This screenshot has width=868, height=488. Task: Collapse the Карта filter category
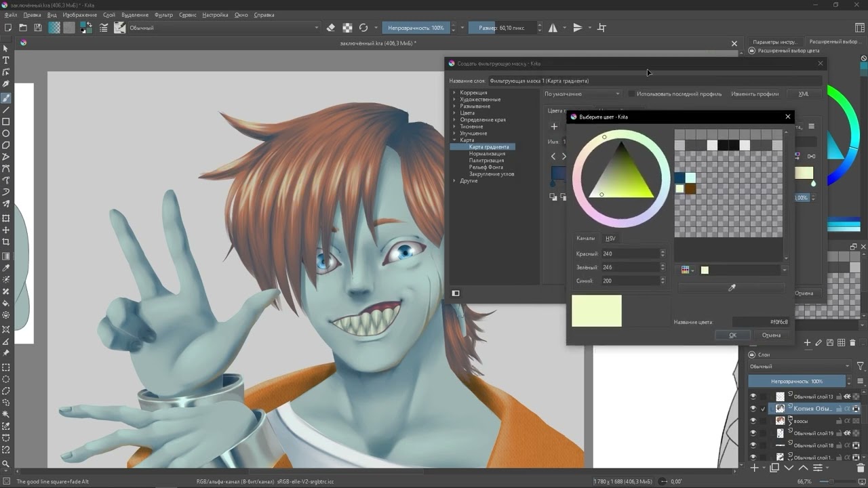pyautogui.click(x=454, y=140)
